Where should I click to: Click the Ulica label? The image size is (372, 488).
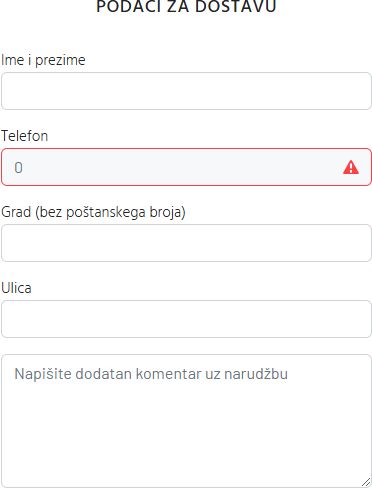coord(16,288)
